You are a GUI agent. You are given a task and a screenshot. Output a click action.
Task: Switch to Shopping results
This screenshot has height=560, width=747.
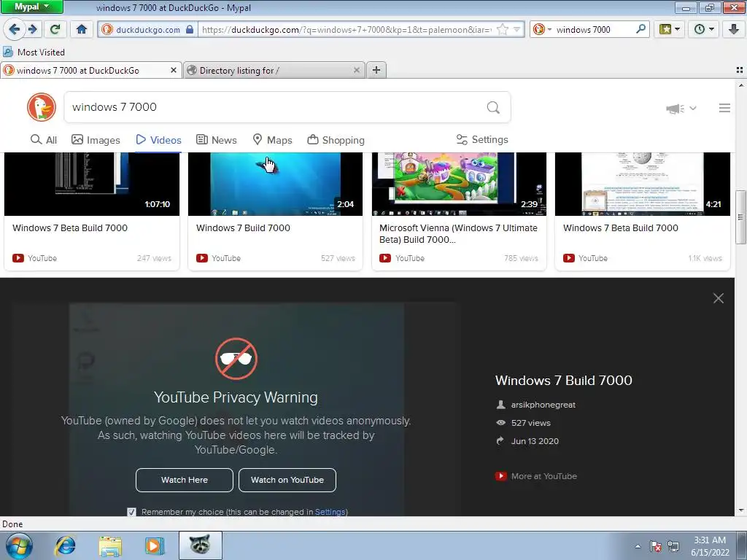point(336,140)
